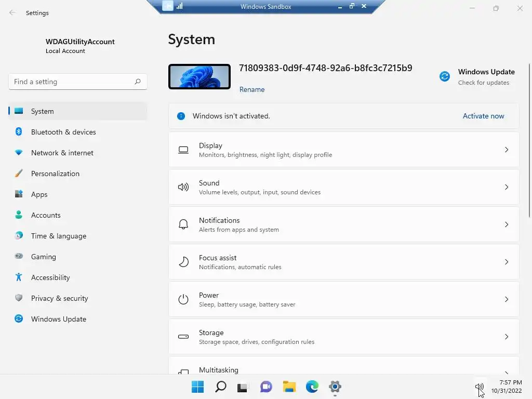532x399 pixels.
Task: Click the settings page vertical scrollbar
Action: click(529, 140)
